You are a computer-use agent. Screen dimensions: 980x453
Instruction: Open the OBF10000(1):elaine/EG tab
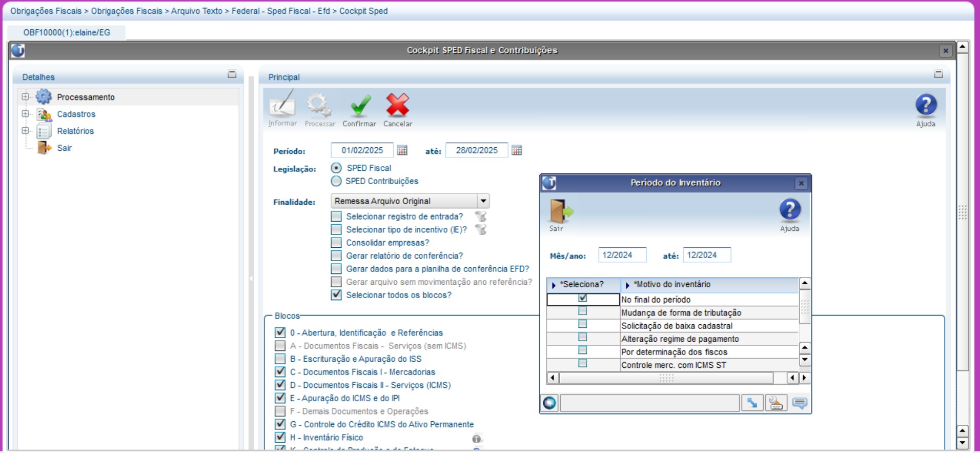[67, 32]
